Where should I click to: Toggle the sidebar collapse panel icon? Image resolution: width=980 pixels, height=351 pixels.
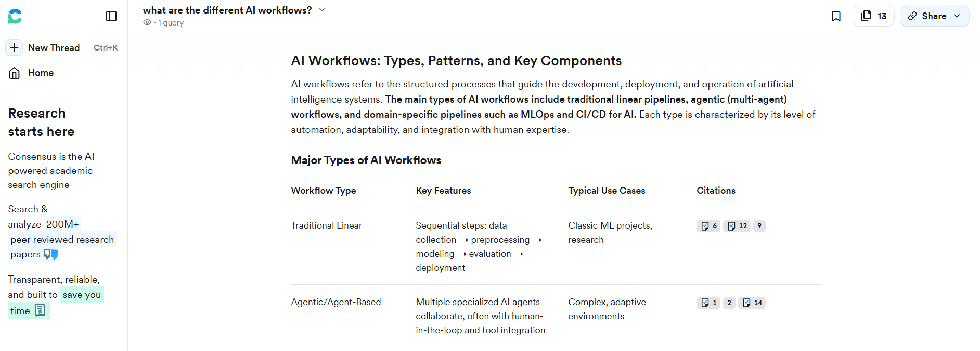111,17
